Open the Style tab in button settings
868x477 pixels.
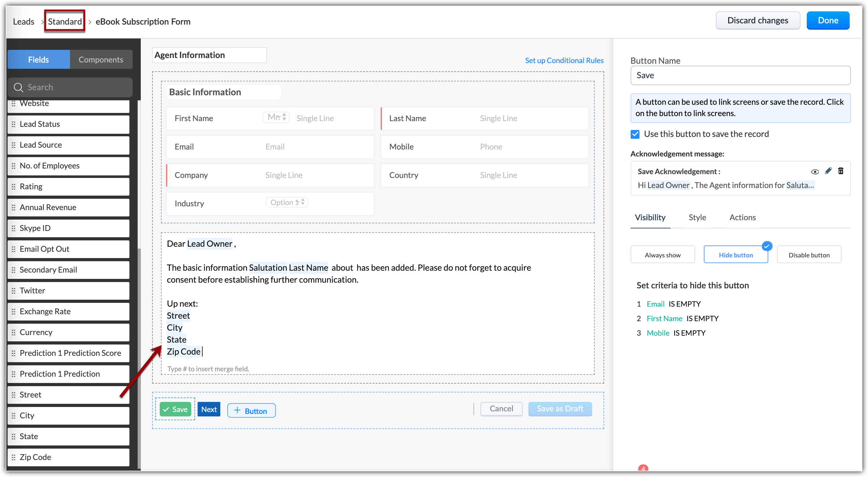point(697,217)
